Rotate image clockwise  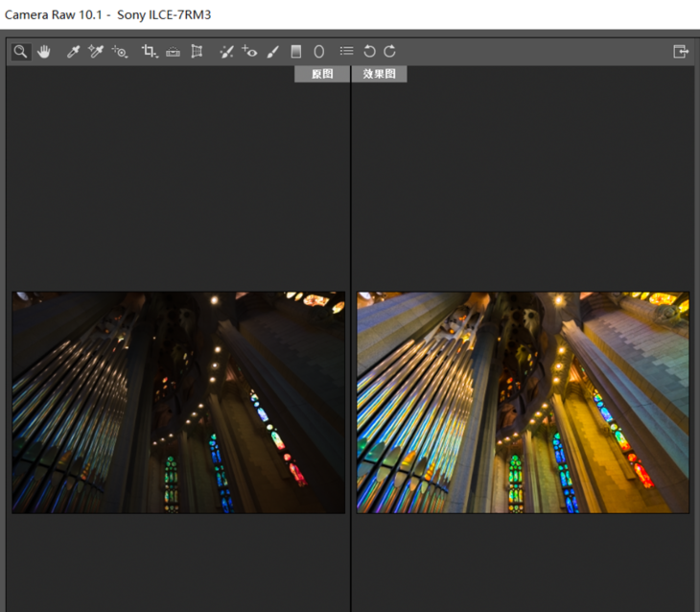tap(389, 52)
